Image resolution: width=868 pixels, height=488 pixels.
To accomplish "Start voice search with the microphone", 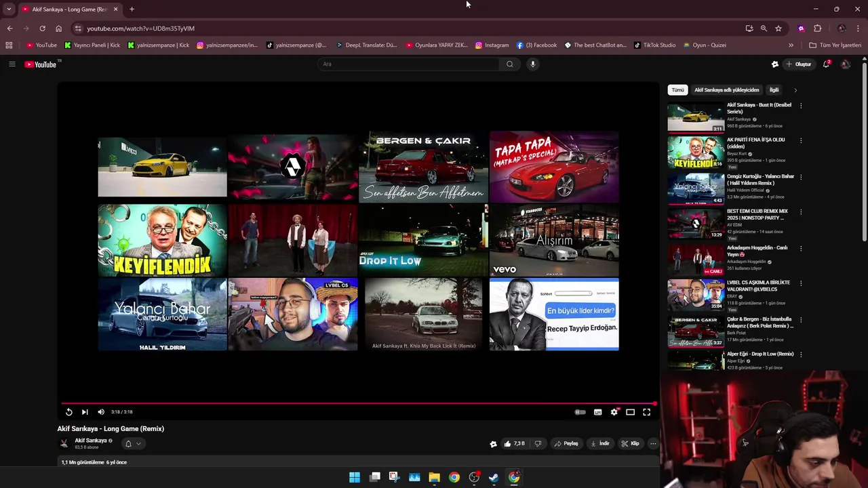I will (x=533, y=64).
